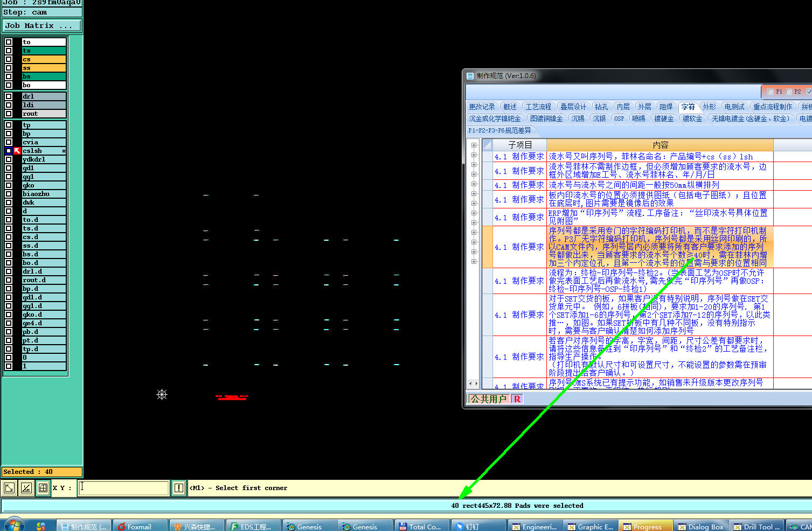
Task: Open the Progress taskbar window
Action: (x=645, y=526)
